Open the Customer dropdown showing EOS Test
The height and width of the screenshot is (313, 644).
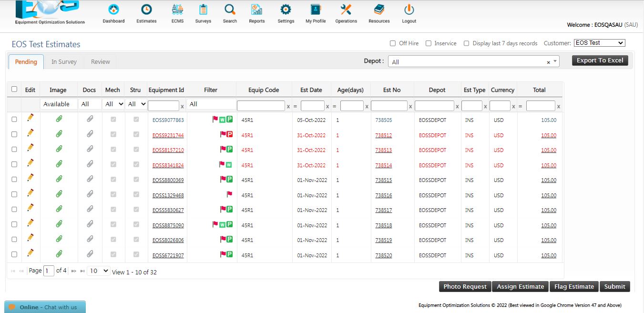[x=599, y=42]
